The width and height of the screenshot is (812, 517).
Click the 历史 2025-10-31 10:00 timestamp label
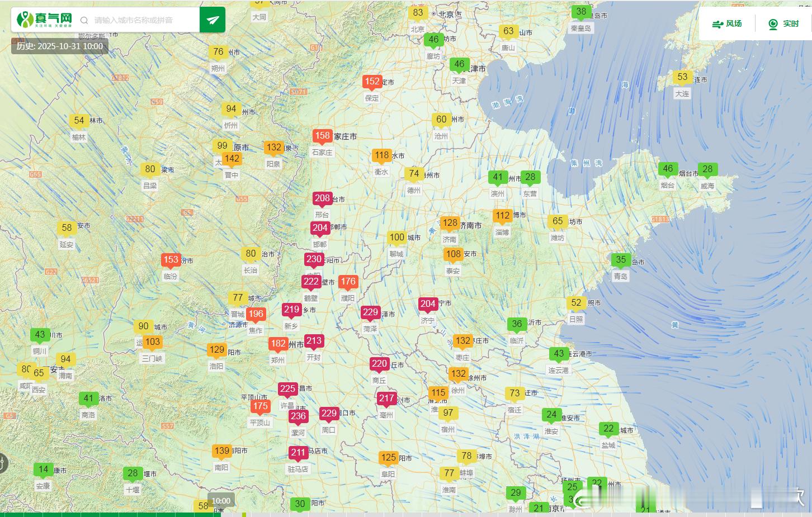(x=60, y=46)
